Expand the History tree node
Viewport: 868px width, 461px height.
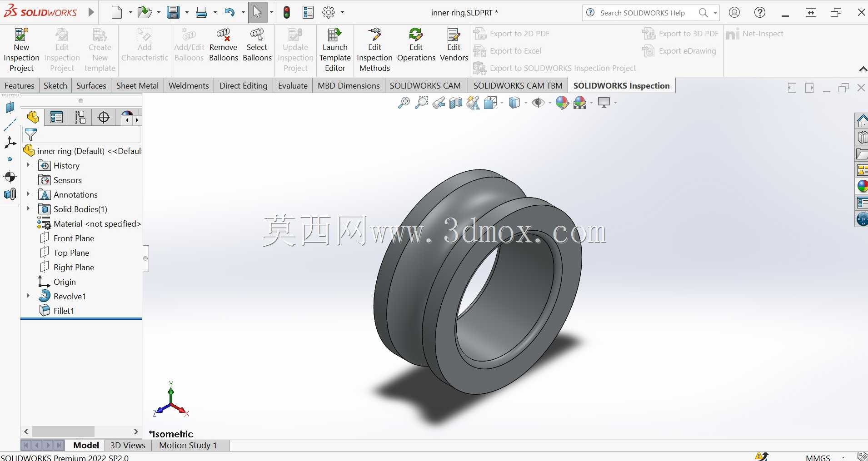(28, 165)
